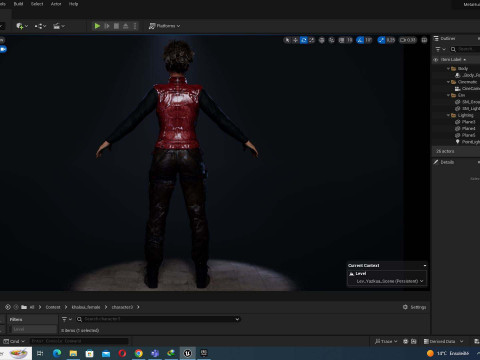Click khaoua_female in the breadcrumb path
The image size is (480, 360).
click(86, 307)
